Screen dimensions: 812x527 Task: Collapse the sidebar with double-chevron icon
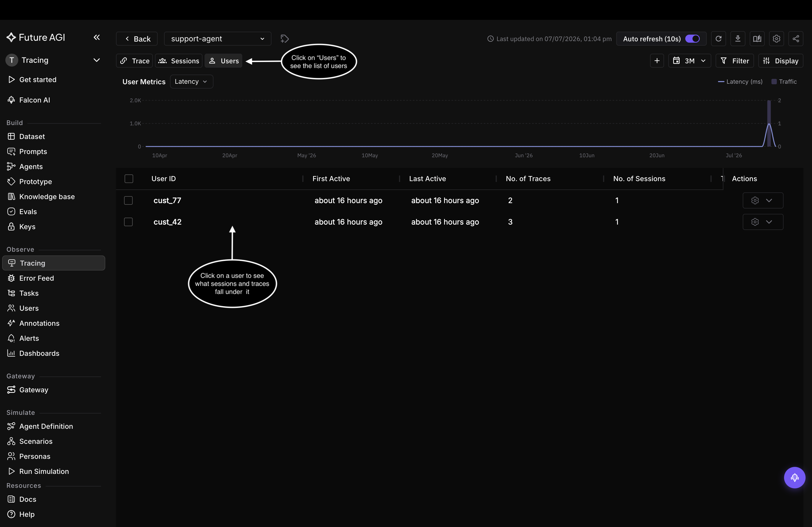coord(97,37)
